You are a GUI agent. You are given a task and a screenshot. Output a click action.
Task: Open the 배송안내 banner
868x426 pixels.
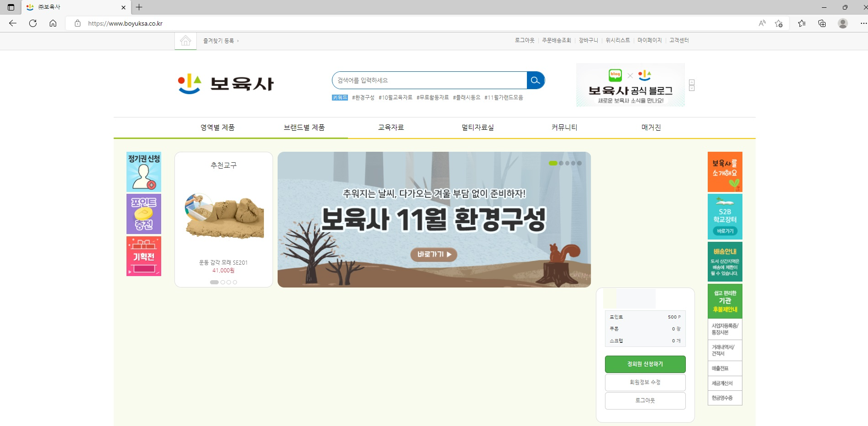725,261
